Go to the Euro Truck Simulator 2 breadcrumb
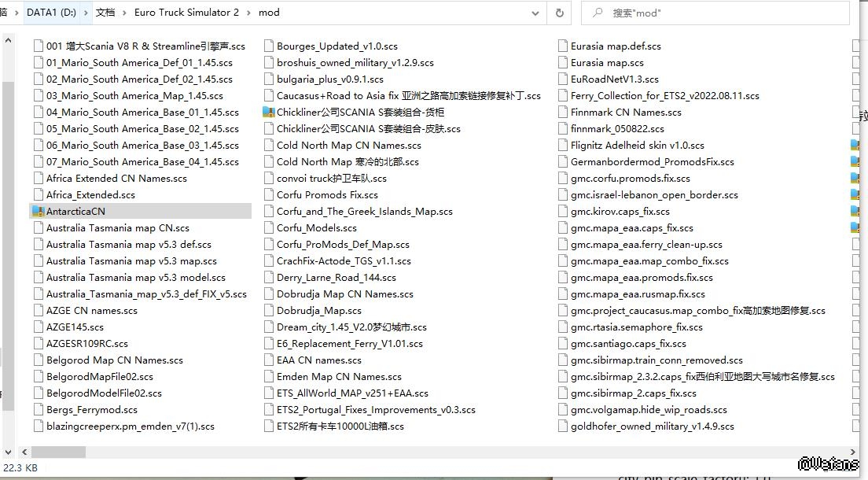Image resolution: width=868 pixels, height=480 pixels. point(186,13)
